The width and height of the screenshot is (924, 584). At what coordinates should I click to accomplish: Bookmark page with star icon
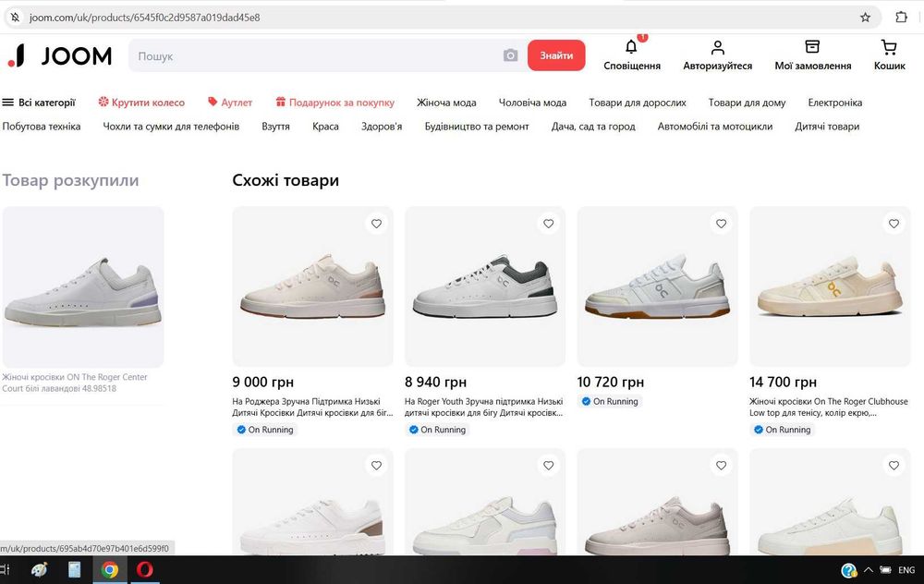click(x=865, y=17)
